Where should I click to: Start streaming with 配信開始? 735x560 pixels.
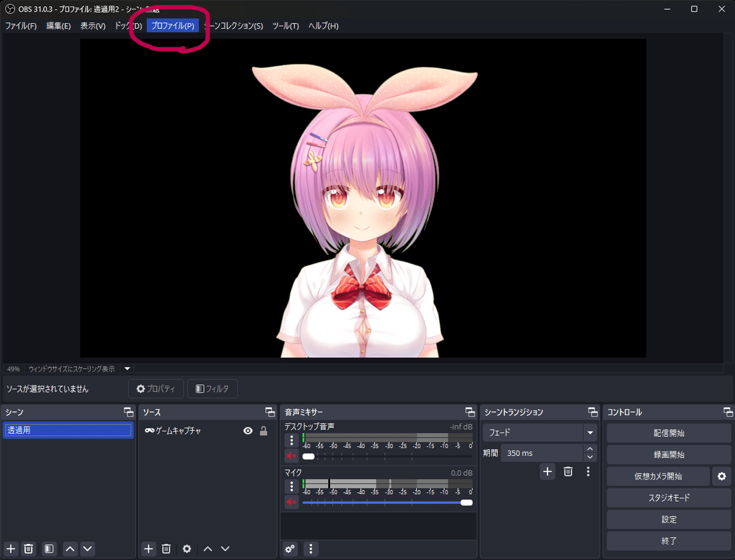[669, 433]
